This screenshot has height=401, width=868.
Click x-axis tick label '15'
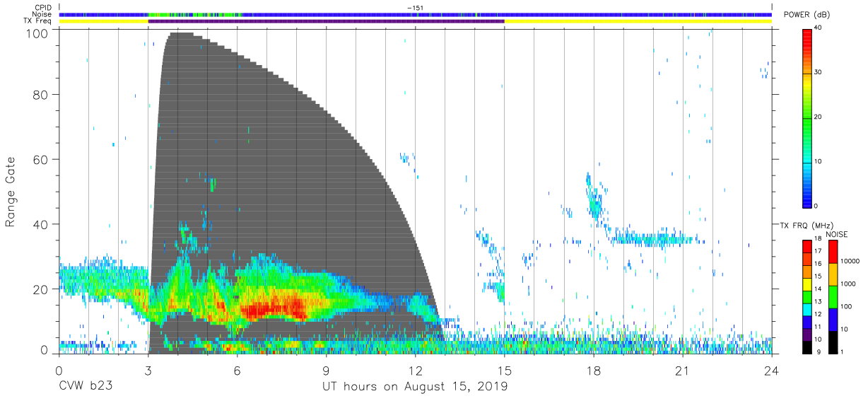click(x=504, y=371)
